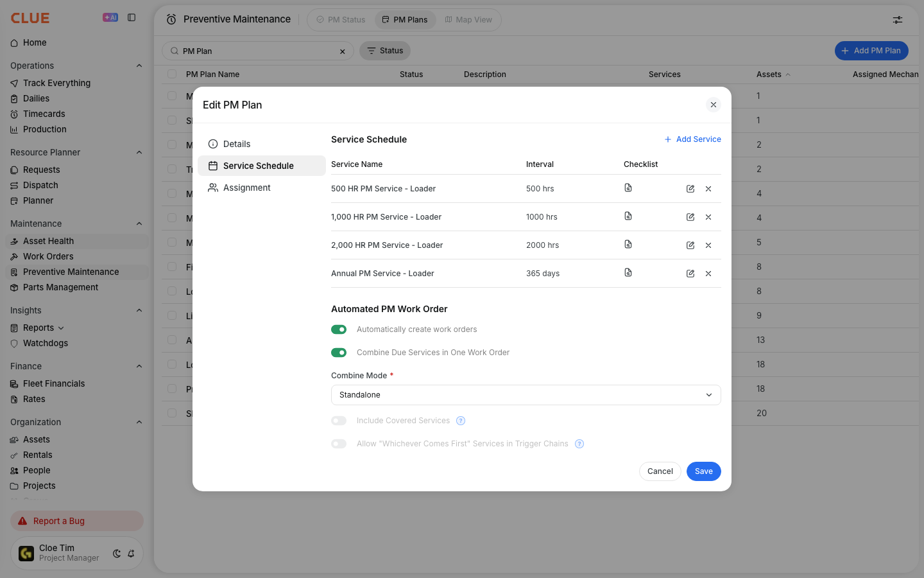The width and height of the screenshot is (924, 578).
Task: Click the PM Plan search field
Action: click(258, 51)
